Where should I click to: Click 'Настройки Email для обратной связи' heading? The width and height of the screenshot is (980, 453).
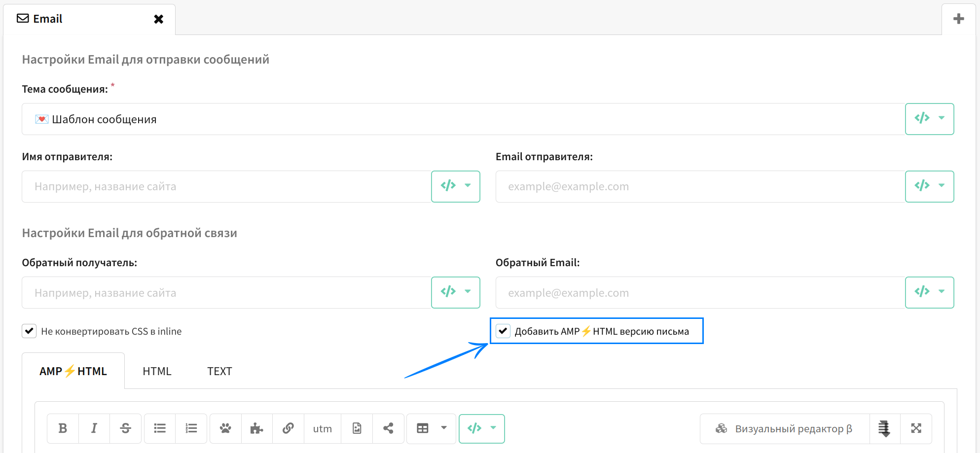(x=129, y=233)
